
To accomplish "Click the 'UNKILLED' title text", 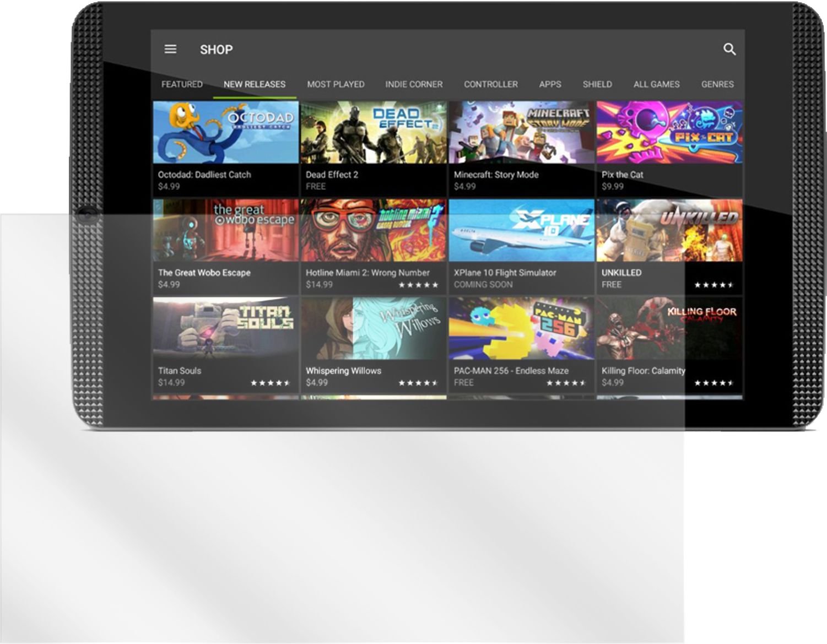I will [x=621, y=273].
